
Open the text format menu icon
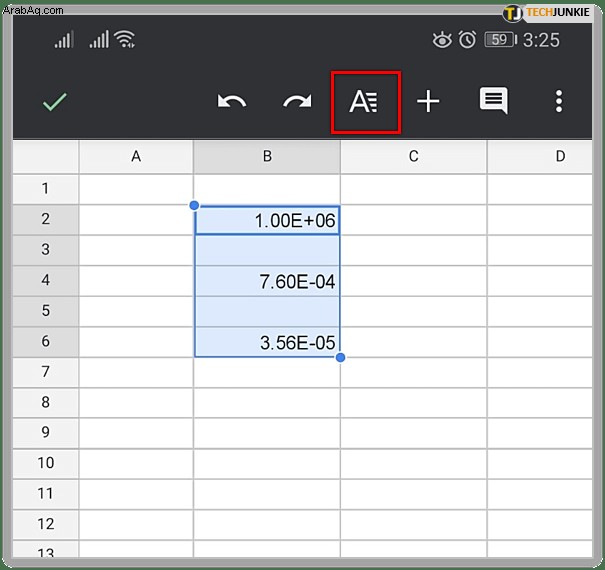coord(364,102)
